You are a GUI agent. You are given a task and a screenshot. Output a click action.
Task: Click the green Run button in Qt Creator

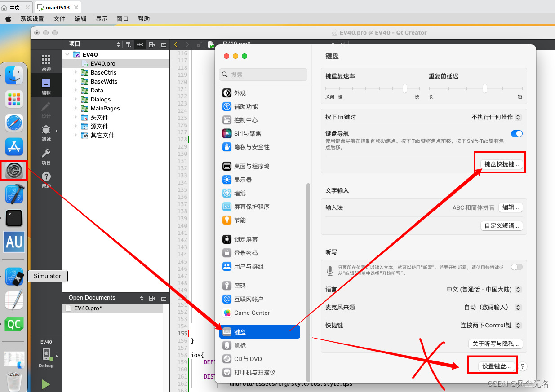(x=46, y=384)
